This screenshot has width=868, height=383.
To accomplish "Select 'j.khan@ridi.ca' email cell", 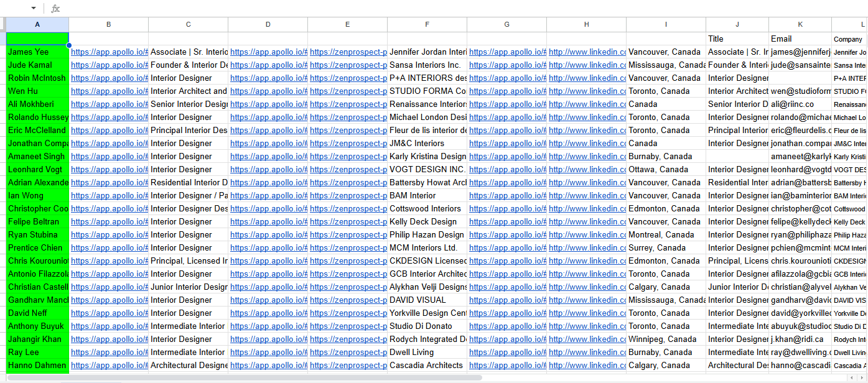I will (800, 339).
